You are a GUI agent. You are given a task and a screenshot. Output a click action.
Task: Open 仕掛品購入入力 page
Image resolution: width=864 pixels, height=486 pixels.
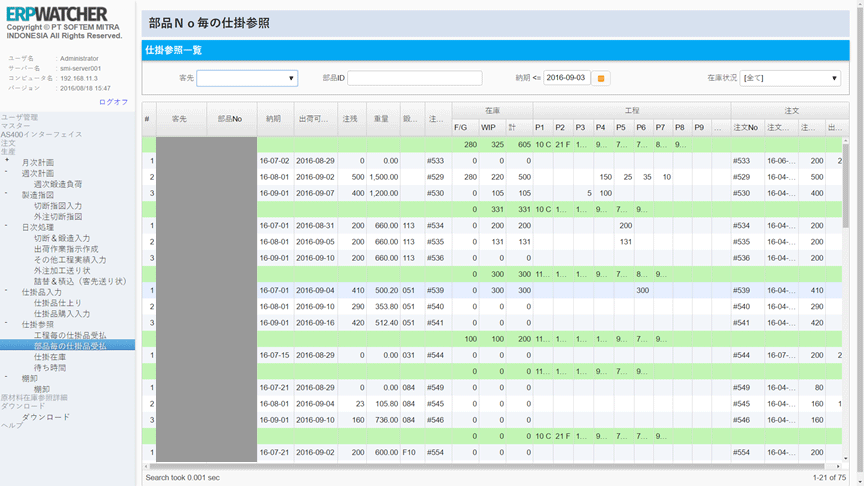pos(62,314)
